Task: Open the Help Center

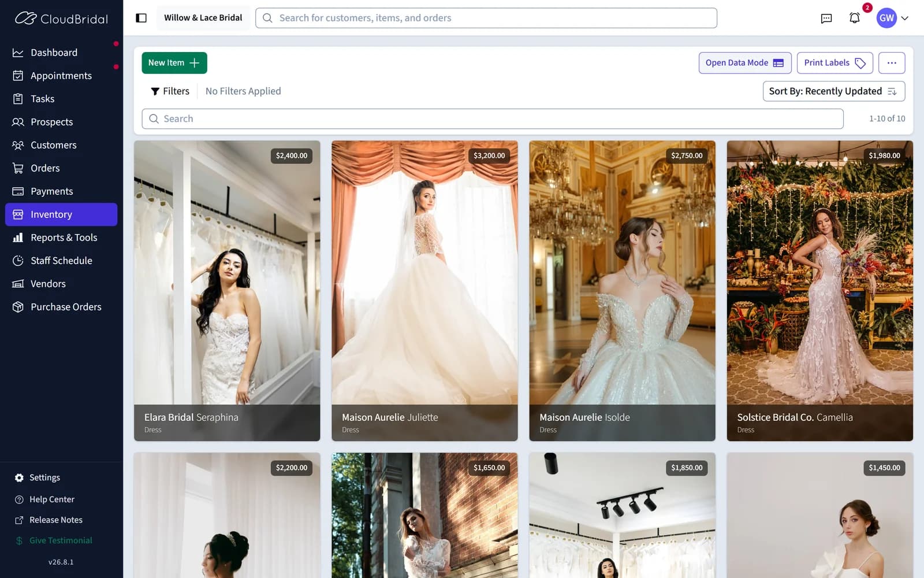Action: click(x=52, y=499)
